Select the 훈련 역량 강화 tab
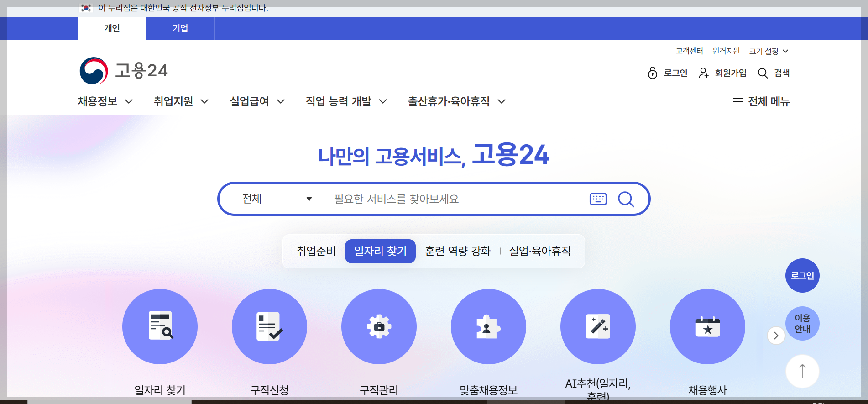Screen dimensions: 868x404 coord(458,251)
